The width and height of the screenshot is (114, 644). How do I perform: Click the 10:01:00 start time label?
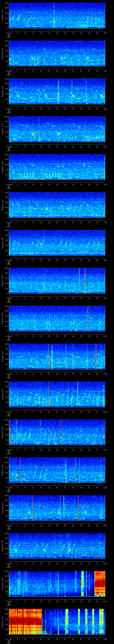pos(9,33)
